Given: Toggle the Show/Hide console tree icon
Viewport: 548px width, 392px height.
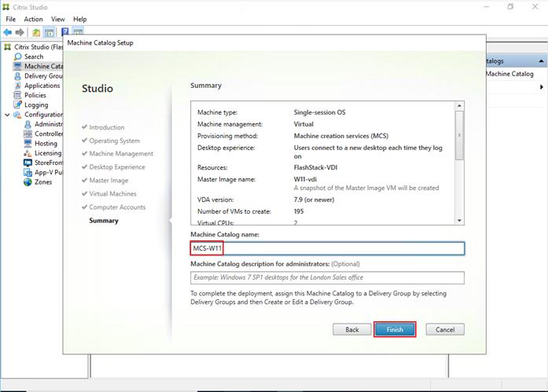Looking at the screenshot, I should point(49,32).
